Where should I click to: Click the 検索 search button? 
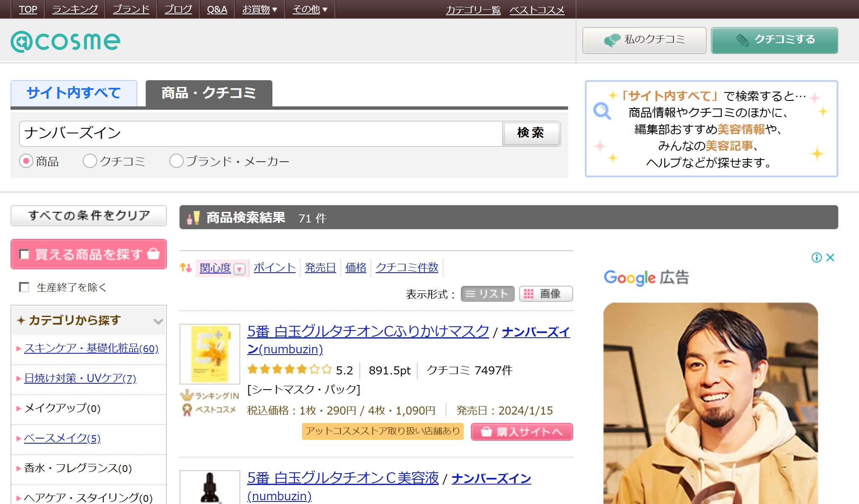point(531,133)
